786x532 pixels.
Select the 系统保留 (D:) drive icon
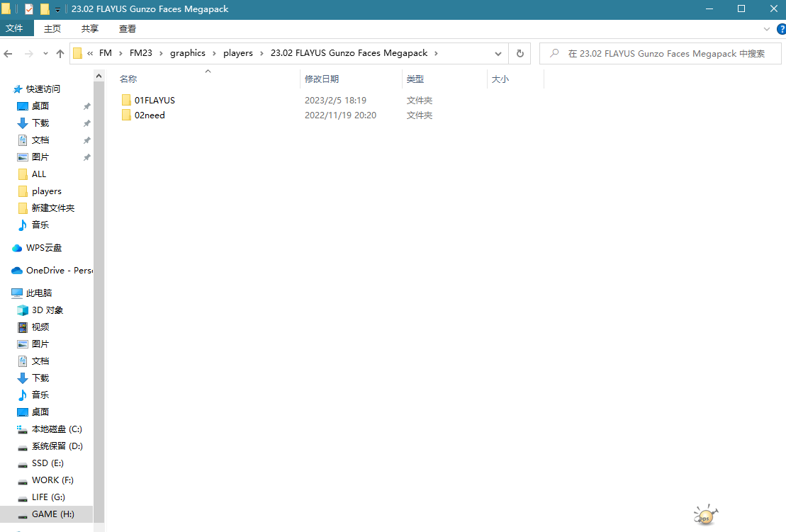23,447
